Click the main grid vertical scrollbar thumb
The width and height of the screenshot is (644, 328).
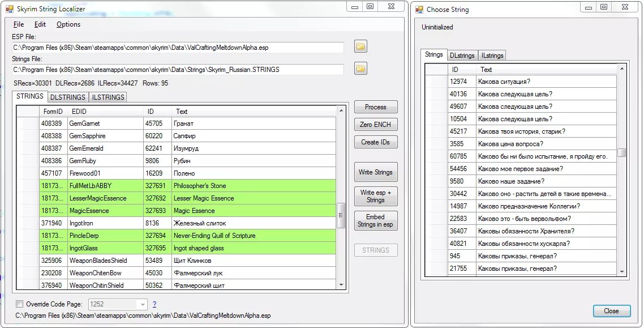coord(341,215)
